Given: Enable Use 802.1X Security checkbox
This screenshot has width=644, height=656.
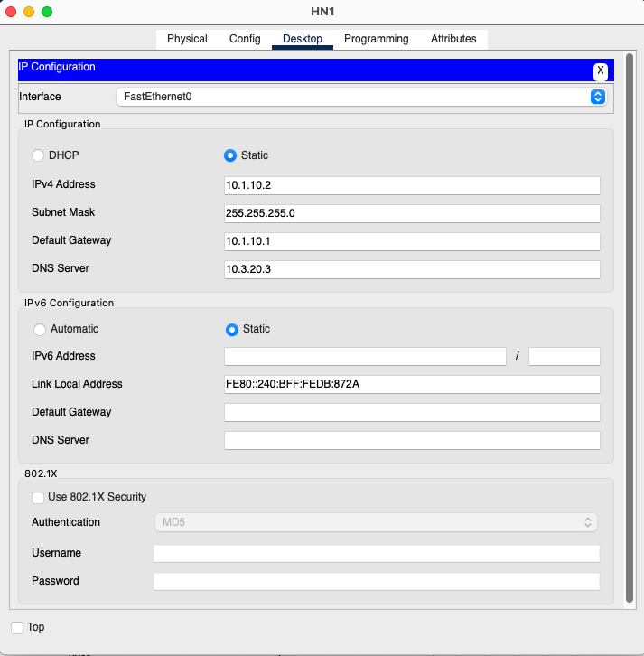Looking at the screenshot, I should (38, 497).
